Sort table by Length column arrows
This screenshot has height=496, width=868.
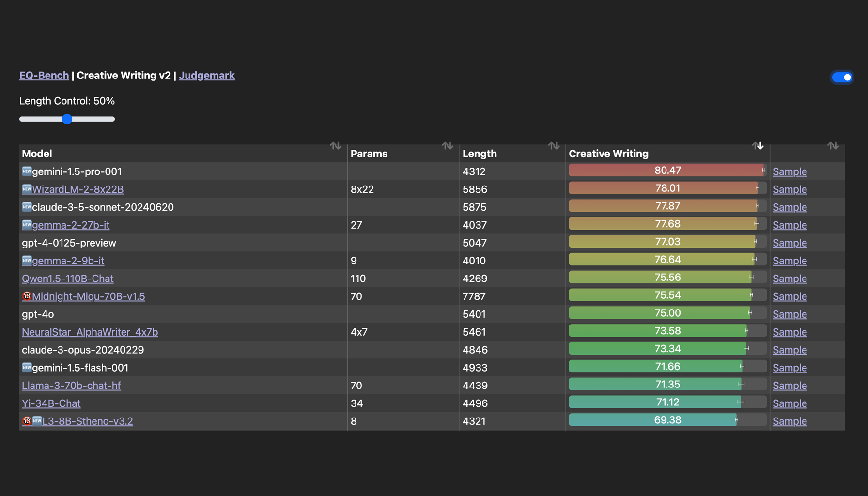[x=554, y=146]
